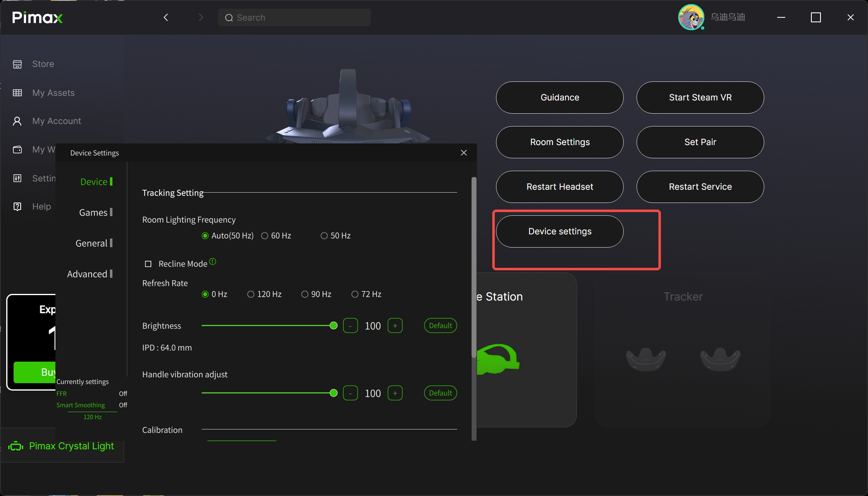
Task: Click the Recline Mode info icon
Action: pyautogui.click(x=212, y=262)
